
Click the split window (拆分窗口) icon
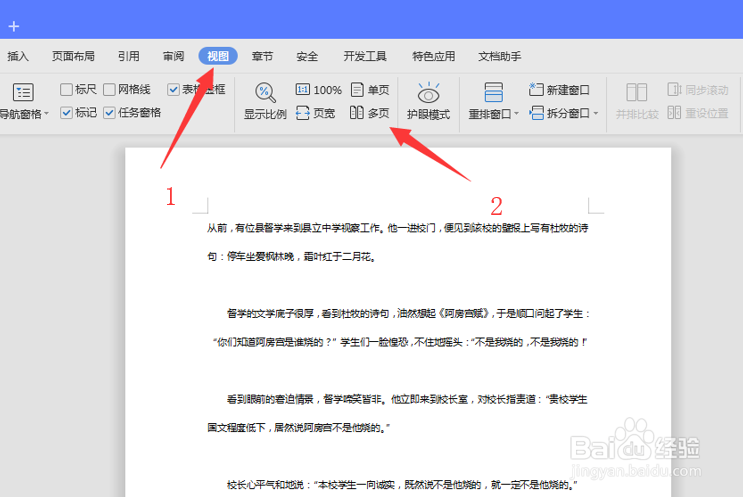536,113
